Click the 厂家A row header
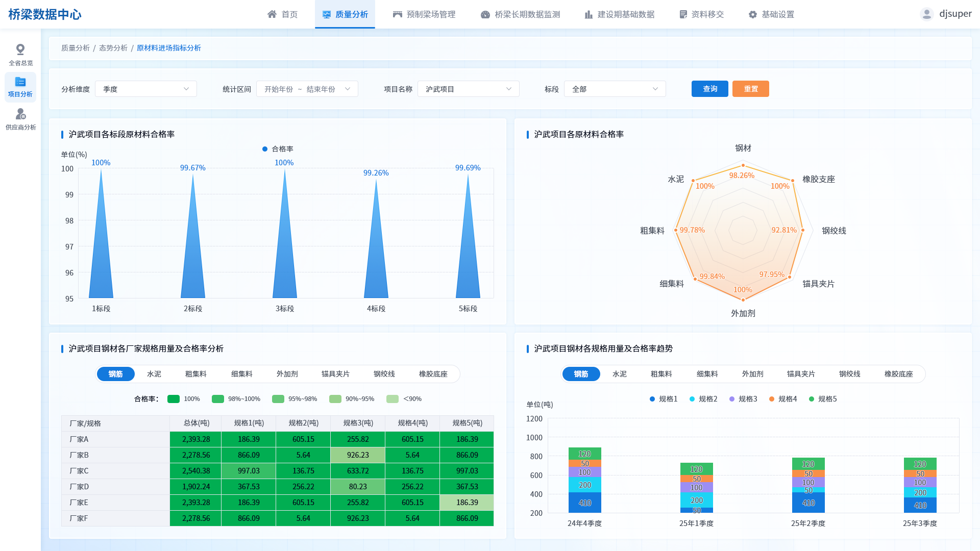Viewport: 980px width, 551px height. tap(115, 439)
